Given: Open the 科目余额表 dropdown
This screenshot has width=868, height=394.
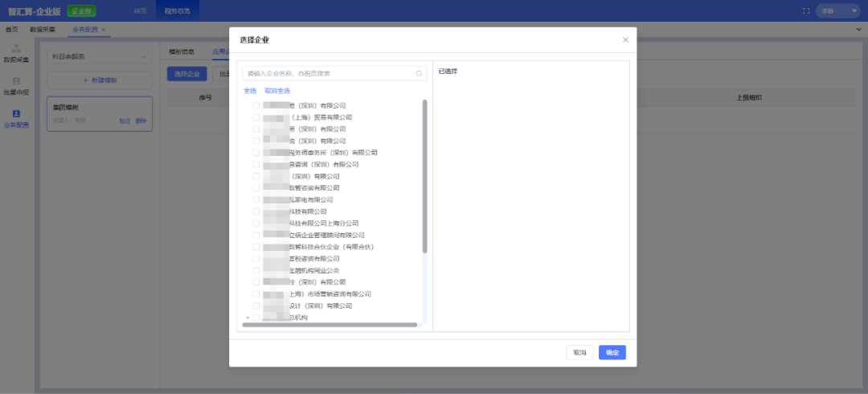Looking at the screenshot, I should click(99, 56).
